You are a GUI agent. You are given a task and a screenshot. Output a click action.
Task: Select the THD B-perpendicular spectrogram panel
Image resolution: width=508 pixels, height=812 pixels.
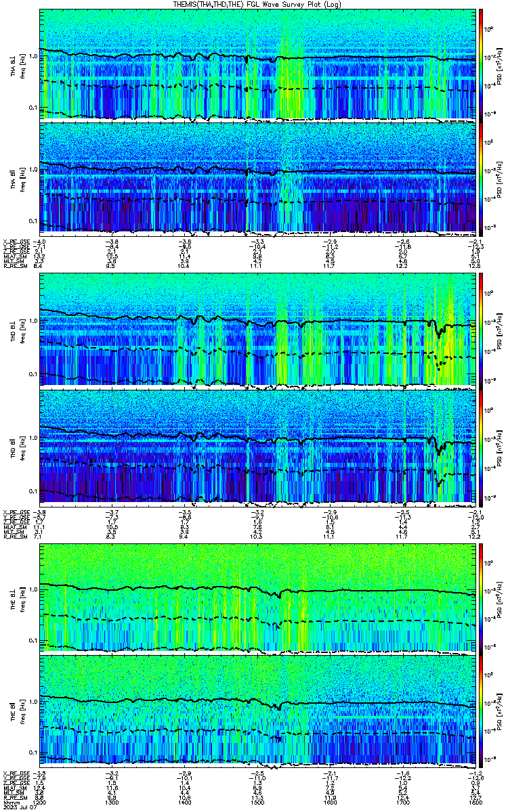pyautogui.click(x=257, y=330)
